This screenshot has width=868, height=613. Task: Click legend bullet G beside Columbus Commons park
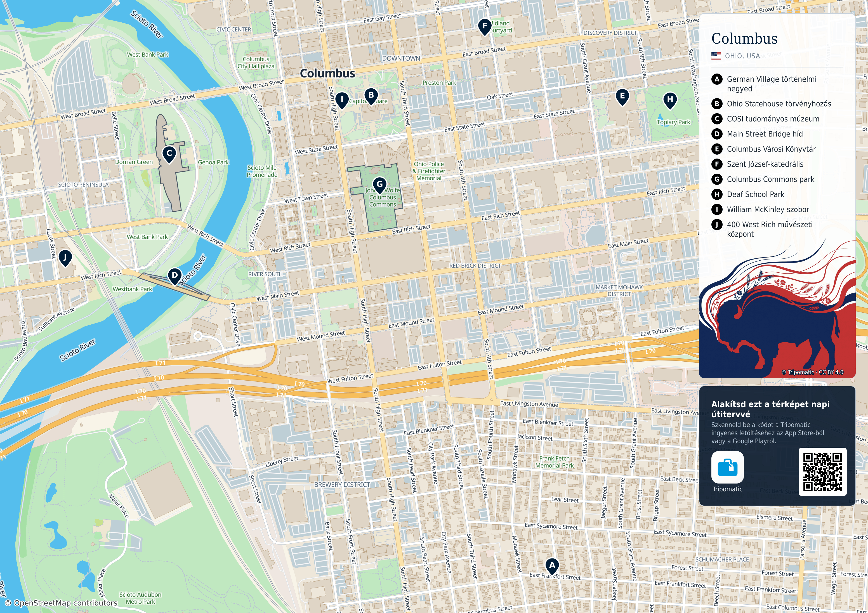tap(716, 179)
